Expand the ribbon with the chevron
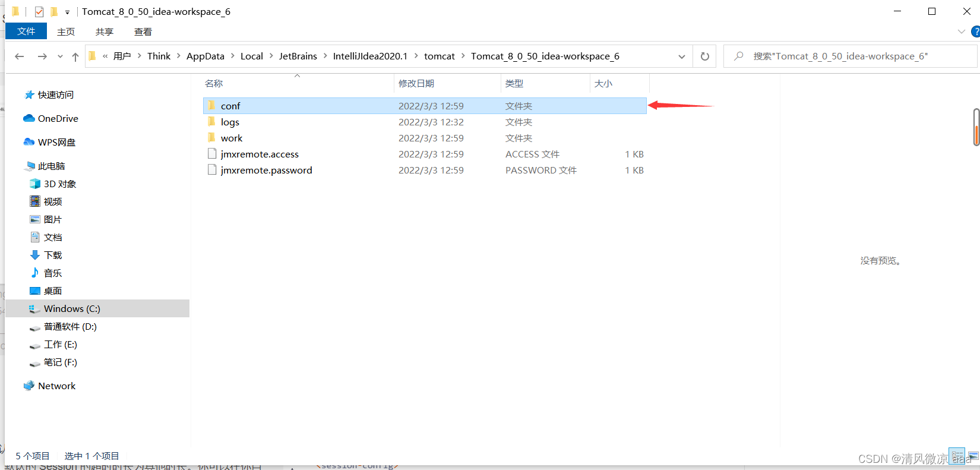 coord(962,31)
